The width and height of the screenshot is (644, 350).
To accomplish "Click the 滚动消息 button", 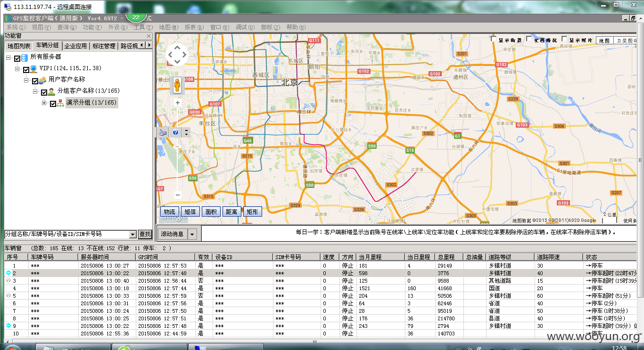I will pyautogui.click(x=173, y=234).
